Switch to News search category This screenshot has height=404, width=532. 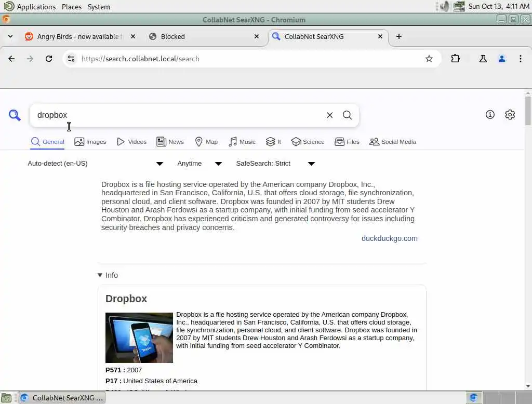click(170, 142)
